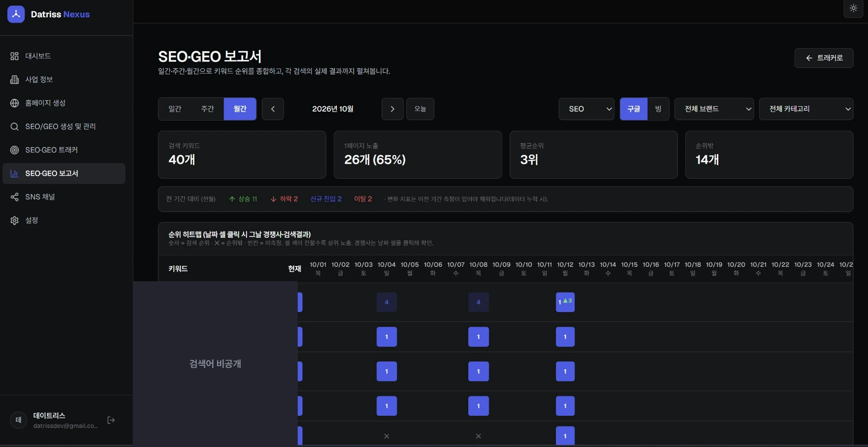This screenshot has height=447, width=868.
Task: Go to next month with right chevron
Action: pyautogui.click(x=392, y=109)
